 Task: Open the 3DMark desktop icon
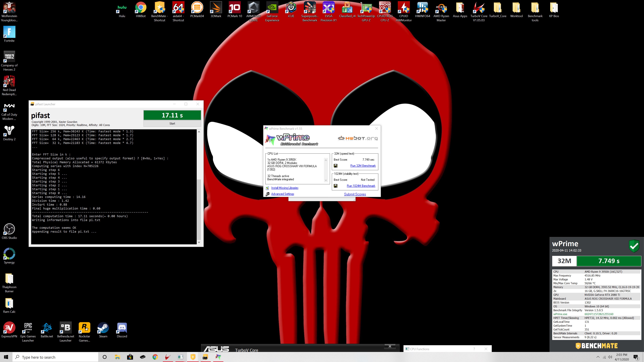[216, 10]
